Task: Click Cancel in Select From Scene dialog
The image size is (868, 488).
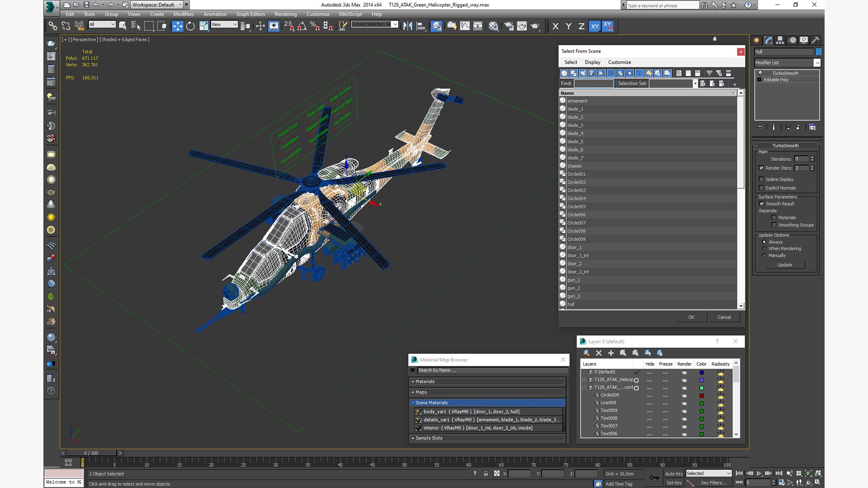Action: click(724, 317)
